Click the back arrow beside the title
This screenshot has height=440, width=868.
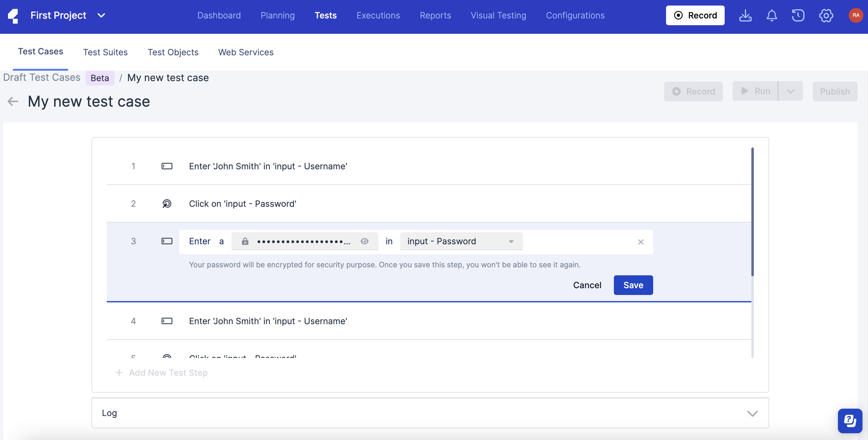click(x=13, y=101)
